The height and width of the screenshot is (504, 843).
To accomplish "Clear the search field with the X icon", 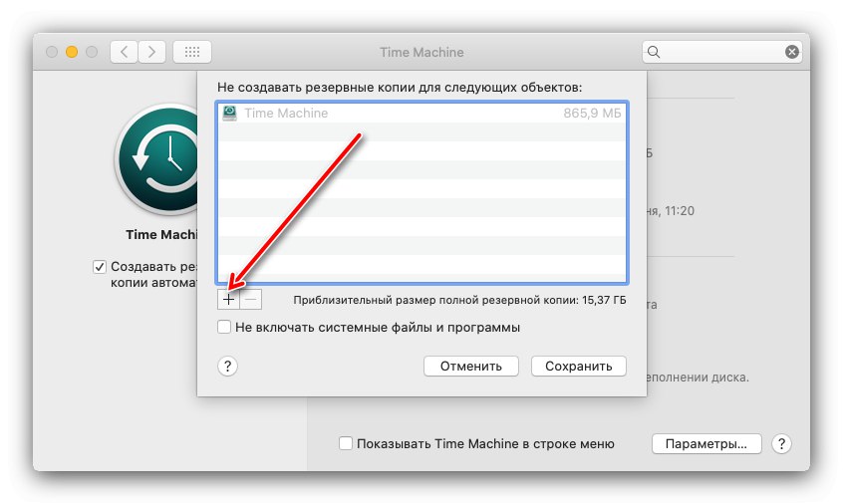I will (791, 52).
